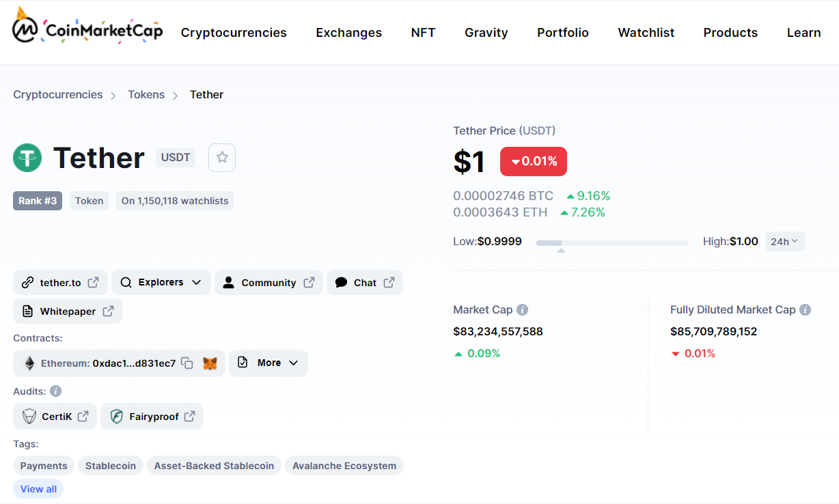Click the USDT ticker badge
The width and height of the screenshot is (839, 504).
(x=176, y=158)
